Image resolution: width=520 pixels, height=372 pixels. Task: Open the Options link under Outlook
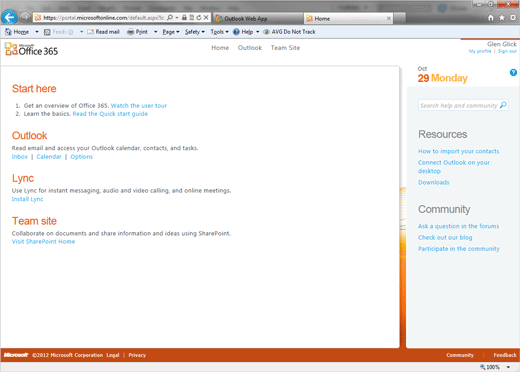click(x=81, y=157)
